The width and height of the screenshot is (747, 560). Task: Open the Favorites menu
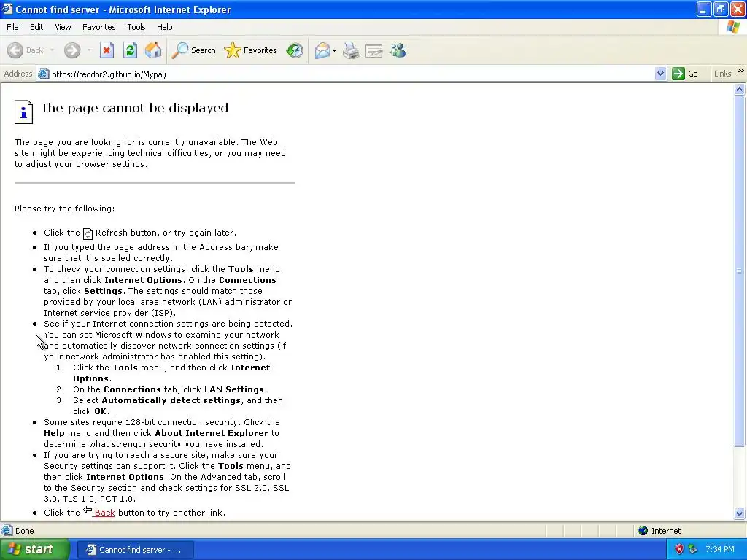[98, 27]
